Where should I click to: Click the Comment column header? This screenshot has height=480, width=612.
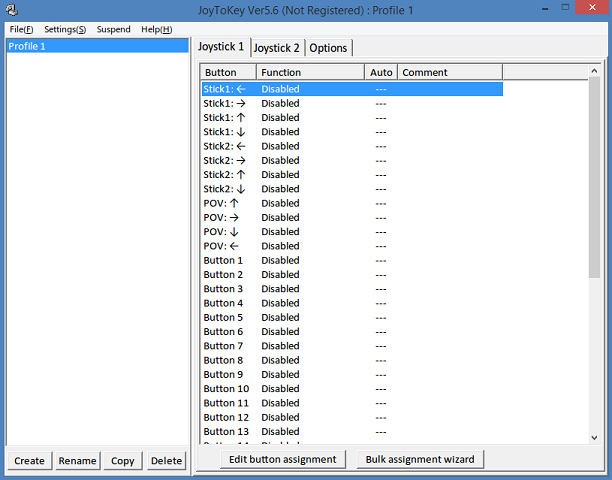[x=450, y=73]
